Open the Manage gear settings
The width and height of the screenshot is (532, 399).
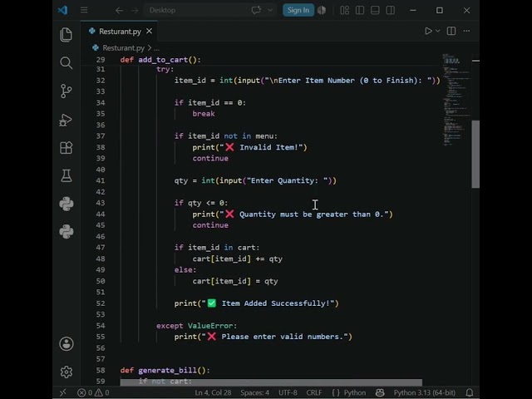click(66, 372)
